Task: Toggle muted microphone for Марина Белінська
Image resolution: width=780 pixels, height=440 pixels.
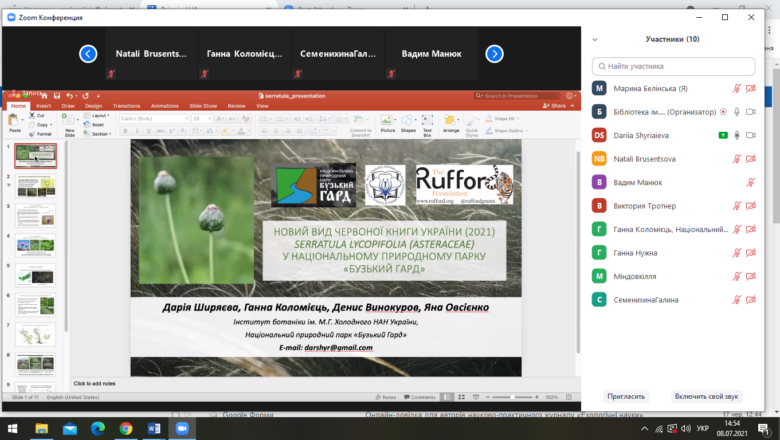Action: (737, 88)
